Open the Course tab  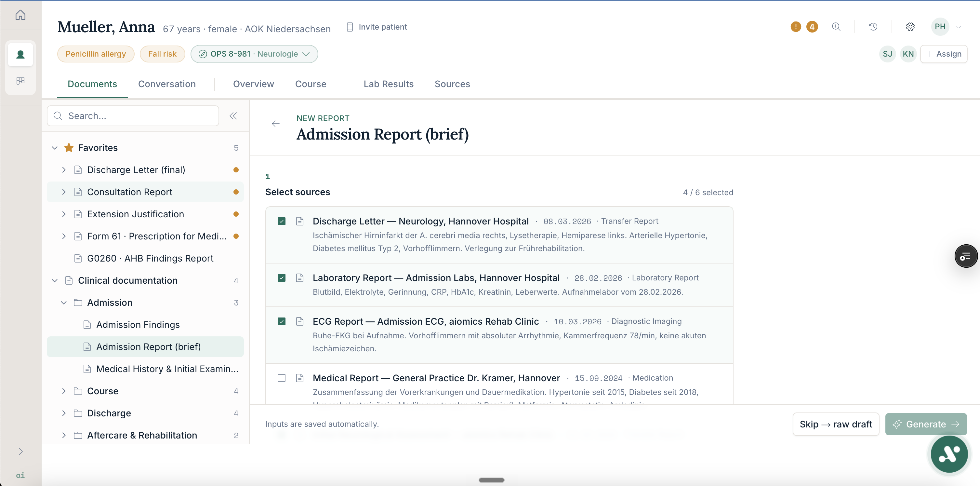pos(311,84)
